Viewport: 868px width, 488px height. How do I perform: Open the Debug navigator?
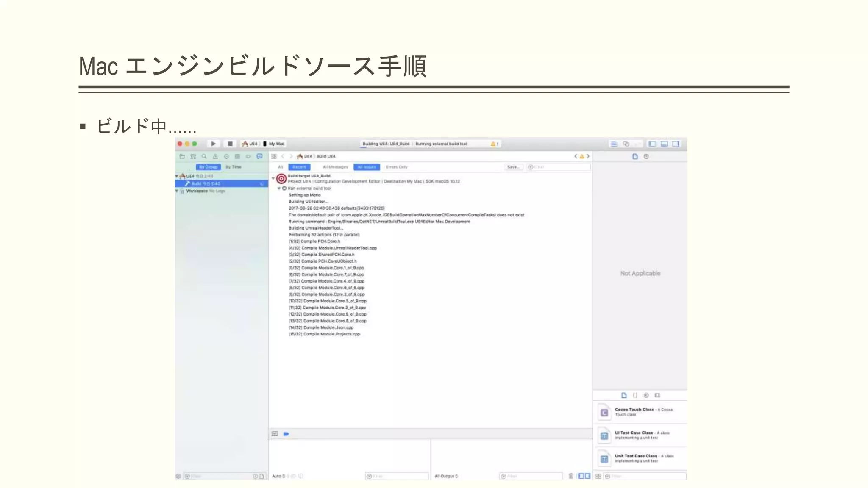click(237, 156)
